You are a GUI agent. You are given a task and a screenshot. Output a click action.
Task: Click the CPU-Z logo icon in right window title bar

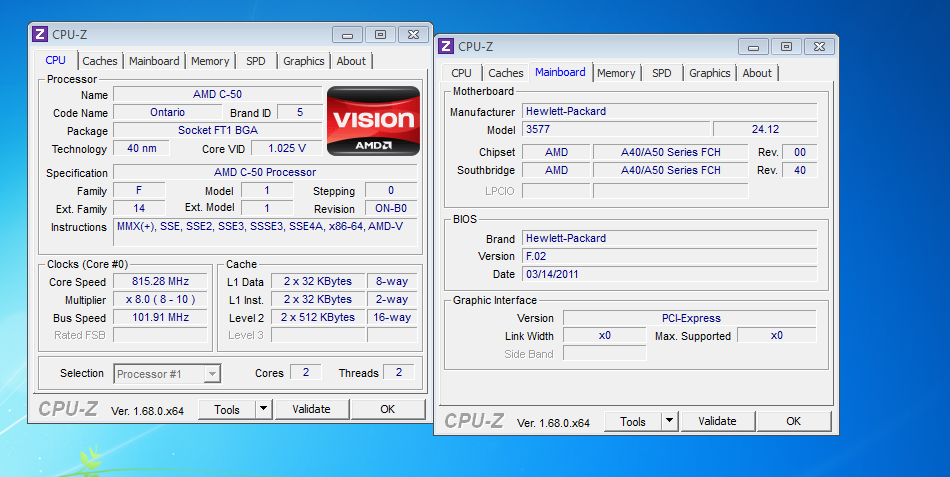446,46
